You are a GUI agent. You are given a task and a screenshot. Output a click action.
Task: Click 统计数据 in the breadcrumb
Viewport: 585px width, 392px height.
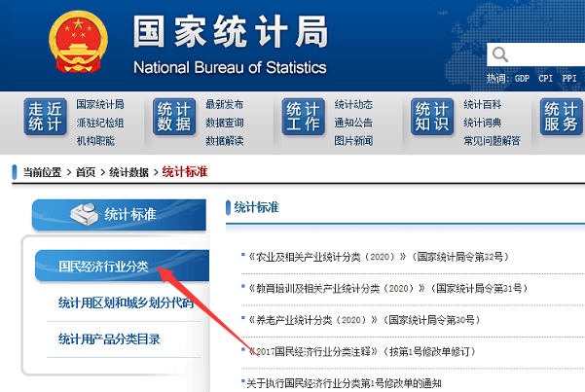click(128, 172)
